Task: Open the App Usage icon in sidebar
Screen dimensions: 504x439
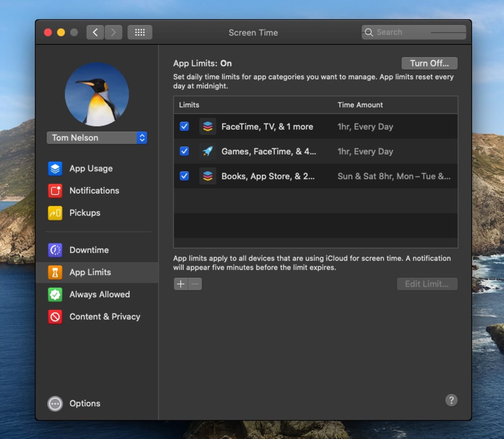Action: point(55,169)
